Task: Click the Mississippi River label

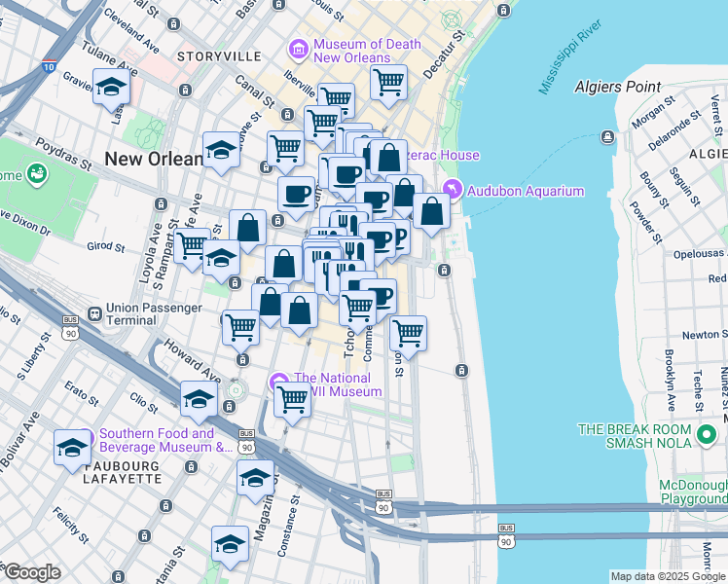Action: pyautogui.click(x=570, y=56)
